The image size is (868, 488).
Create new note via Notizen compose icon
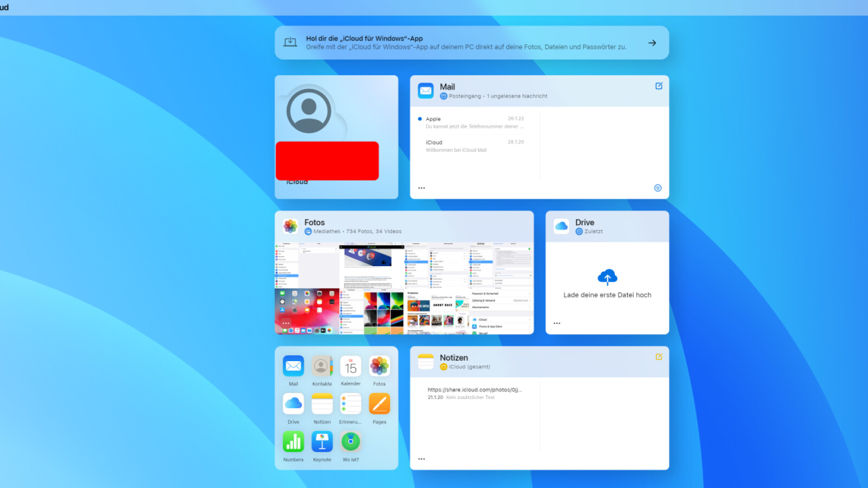click(x=659, y=357)
